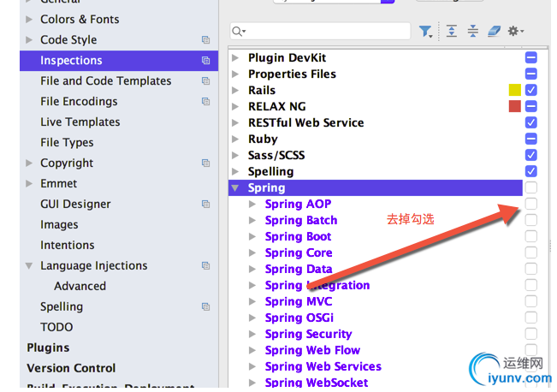
Task: Expand the Spring AOP subgroup
Action: tap(252, 204)
